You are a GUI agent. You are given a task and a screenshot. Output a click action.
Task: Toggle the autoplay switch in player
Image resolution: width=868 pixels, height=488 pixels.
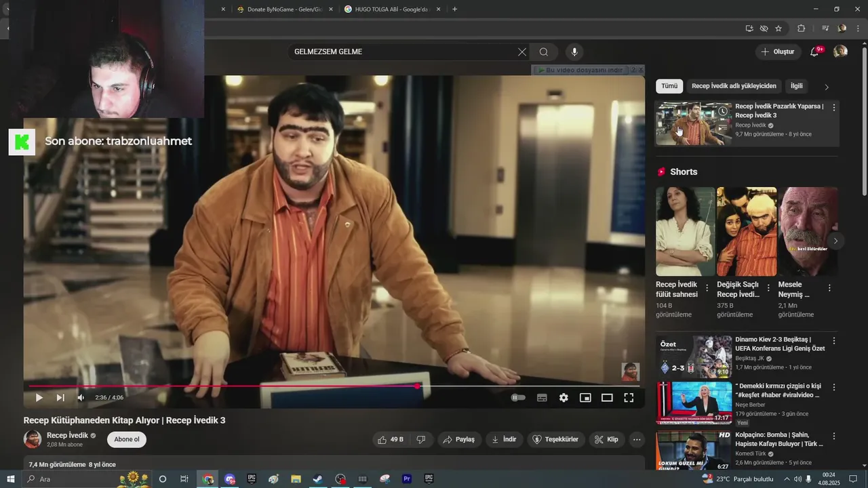518,398
